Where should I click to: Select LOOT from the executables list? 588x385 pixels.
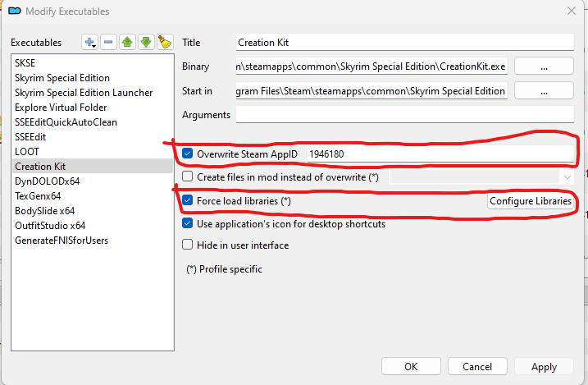pyautogui.click(x=27, y=152)
